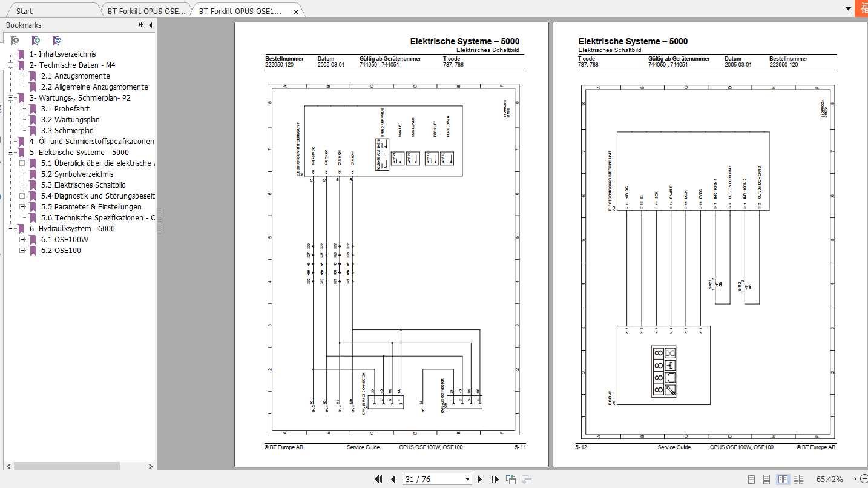Image resolution: width=868 pixels, height=488 pixels.
Task: Expand the current bookmark icon
Action: 58,40
